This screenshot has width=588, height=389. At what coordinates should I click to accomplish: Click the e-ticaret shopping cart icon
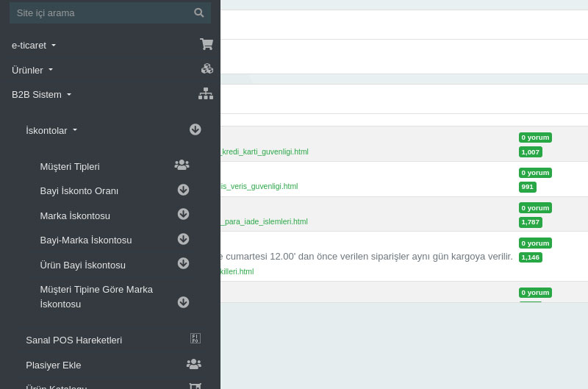pos(207,44)
